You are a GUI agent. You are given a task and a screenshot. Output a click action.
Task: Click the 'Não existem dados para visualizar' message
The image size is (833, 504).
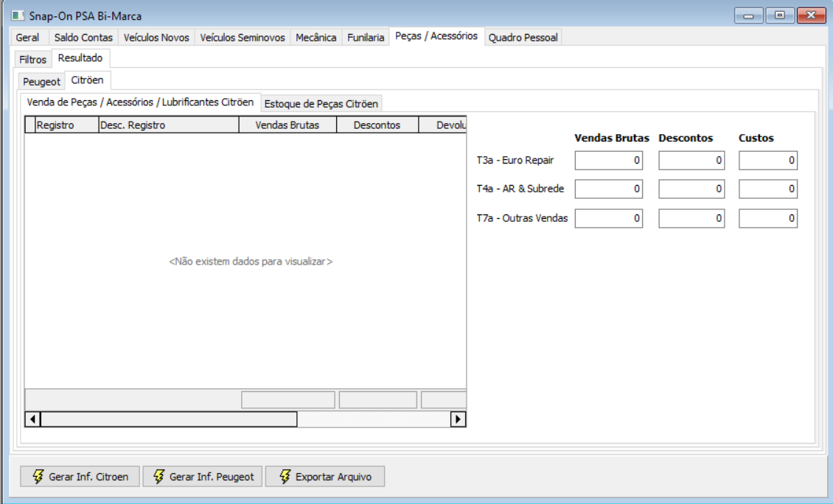click(251, 262)
